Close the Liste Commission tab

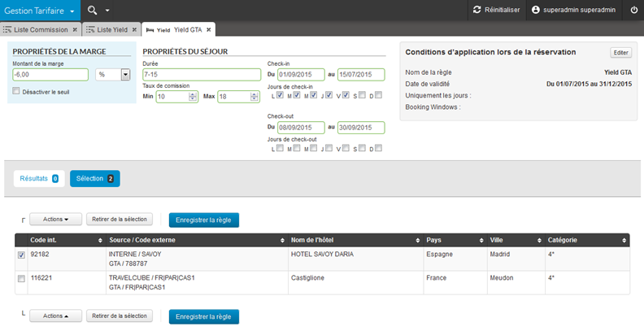(x=75, y=29)
